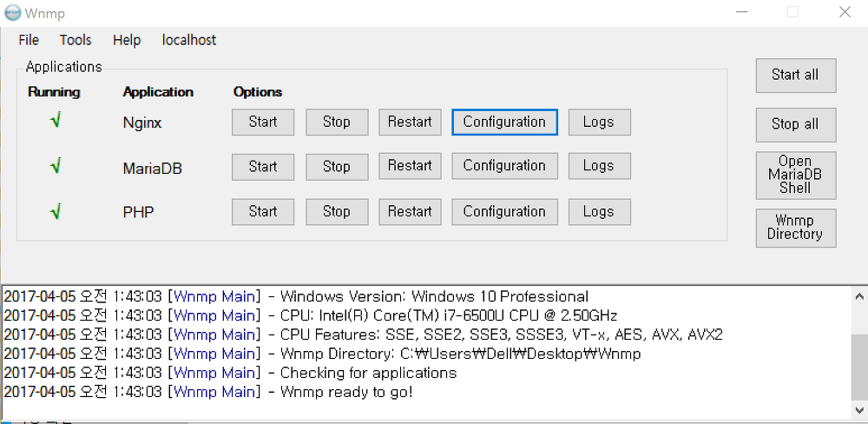868x424 pixels.
Task: Click the MariaDB running checkmark icon
Action: click(x=55, y=165)
